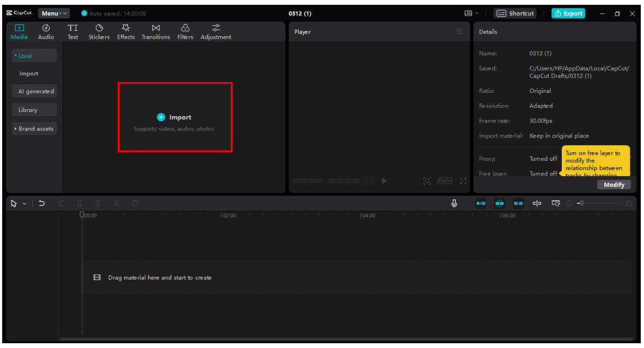Click the 02:00 mark on the ruler
644x348 pixels.
coord(229,216)
